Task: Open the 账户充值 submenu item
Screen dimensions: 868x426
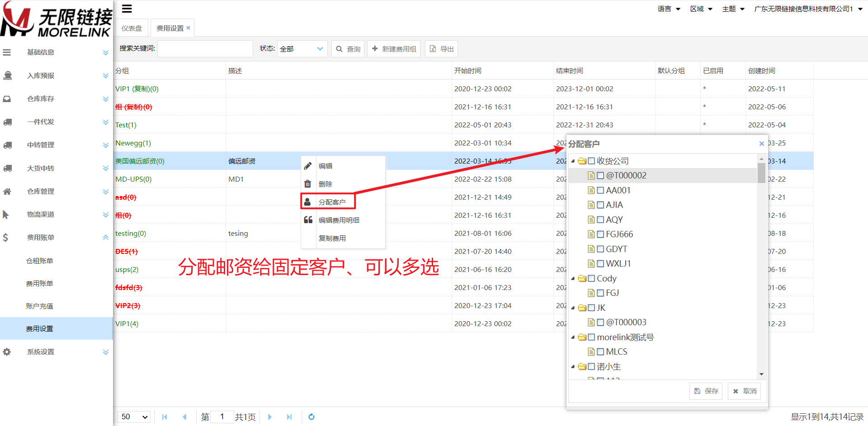Action: (56, 306)
